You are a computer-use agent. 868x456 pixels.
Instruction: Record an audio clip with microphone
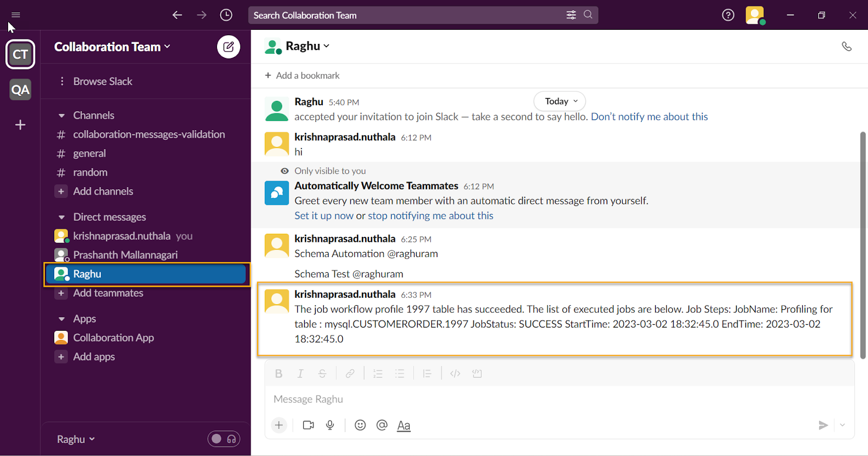(x=330, y=425)
